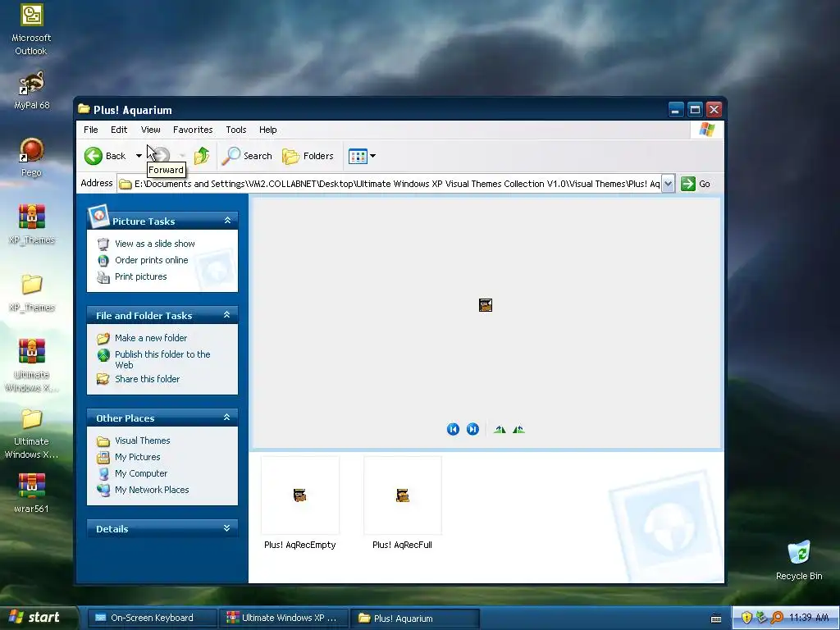Click the taskbar clock
Viewport: 840px width, 630px height.
[809, 618]
